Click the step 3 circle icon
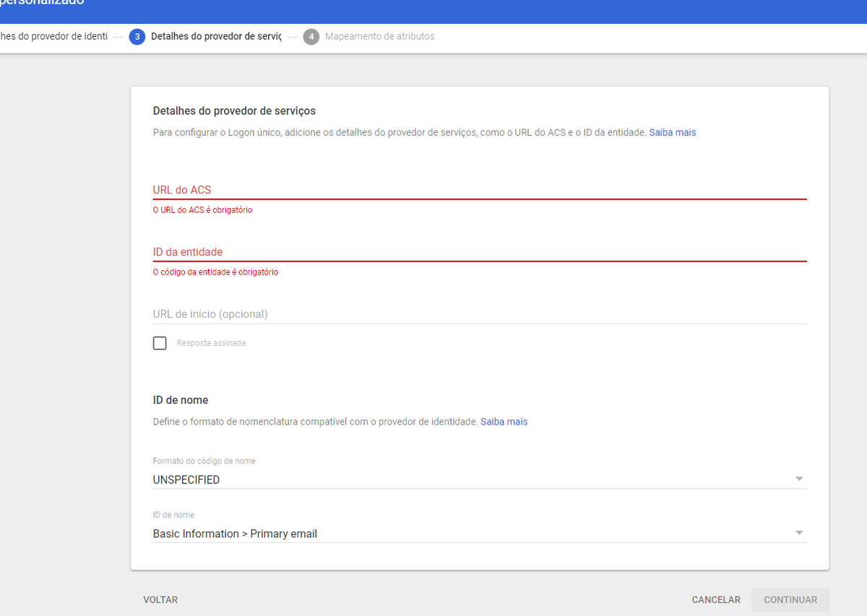The height and width of the screenshot is (616, 867). tap(137, 37)
